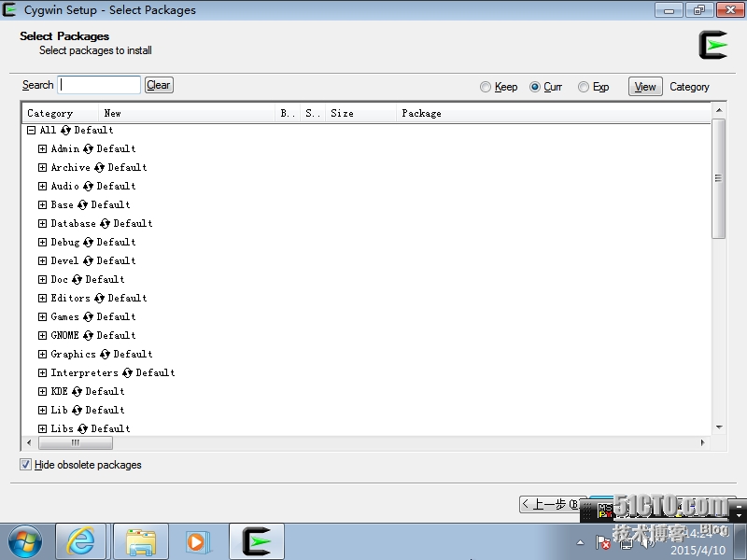
Task: Cycle install action icon for GNOME
Action: (88, 336)
